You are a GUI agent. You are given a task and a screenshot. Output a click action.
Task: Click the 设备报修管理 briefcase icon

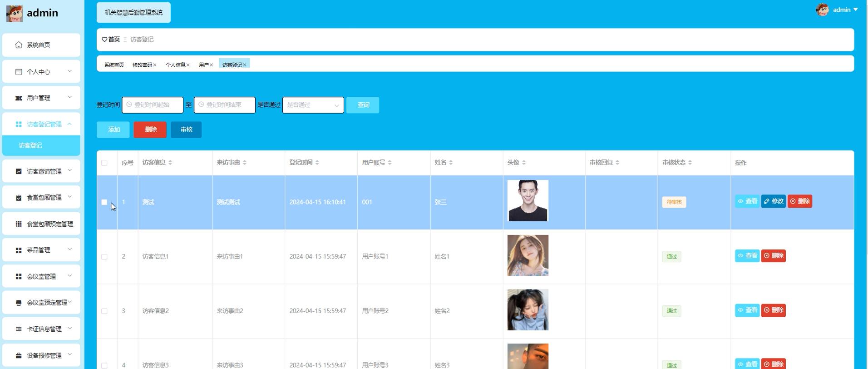click(19, 355)
